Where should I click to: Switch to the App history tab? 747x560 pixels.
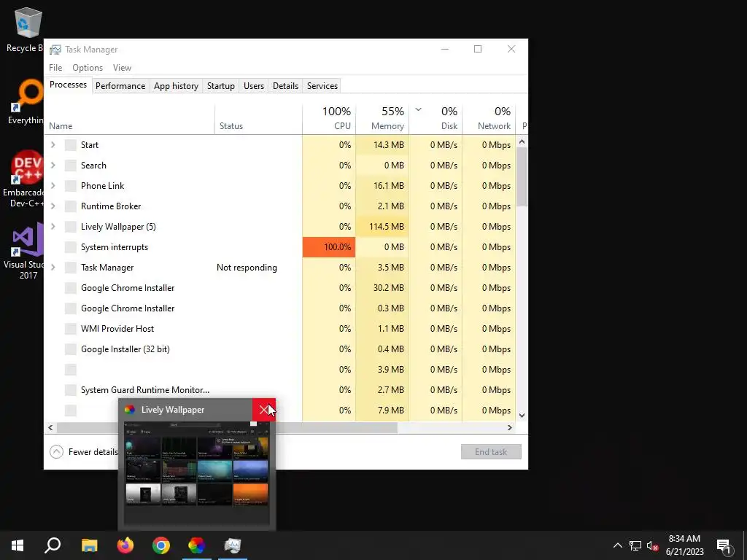click(x=176, y=86)
